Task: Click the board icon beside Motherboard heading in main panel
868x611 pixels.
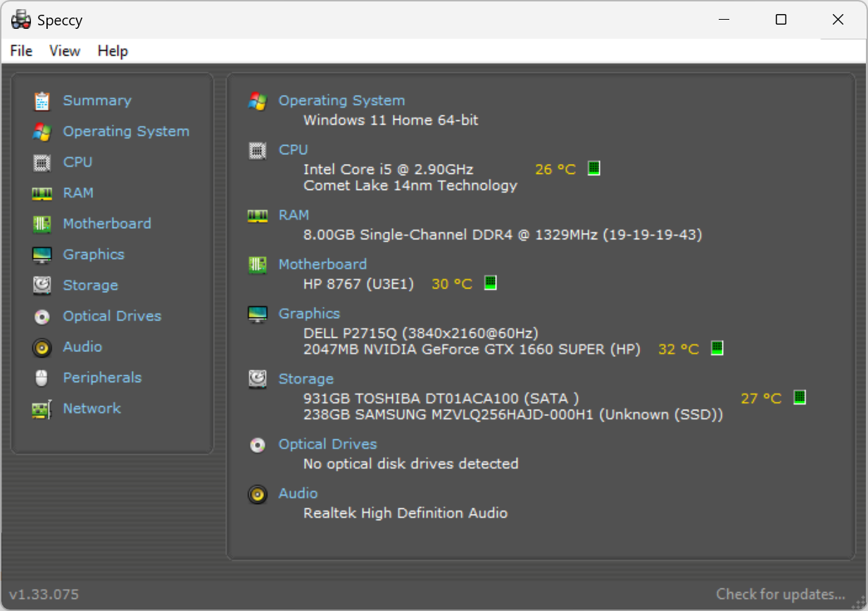Action: click(258, 265)
